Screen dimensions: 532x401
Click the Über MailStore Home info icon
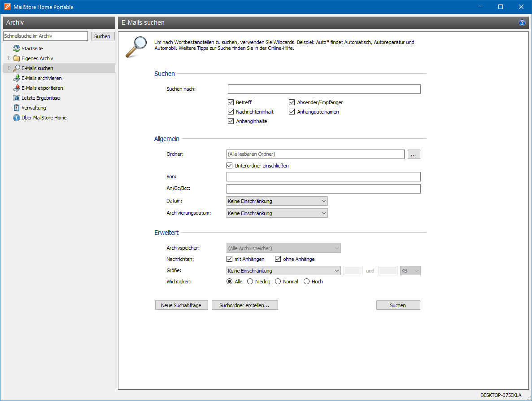point(17,118)
